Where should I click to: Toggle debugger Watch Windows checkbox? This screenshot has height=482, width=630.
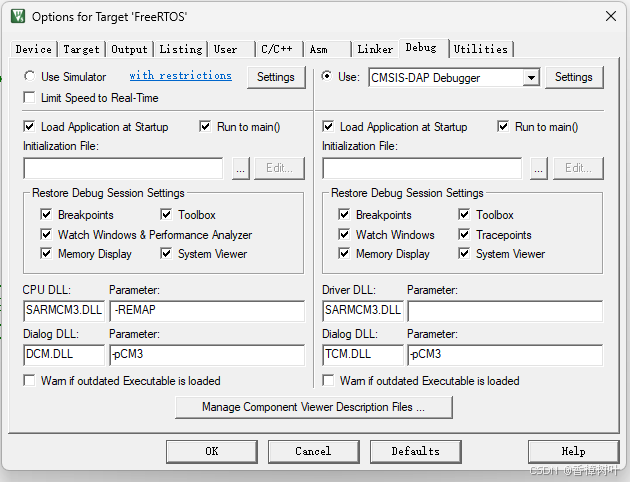click(344, 234)
